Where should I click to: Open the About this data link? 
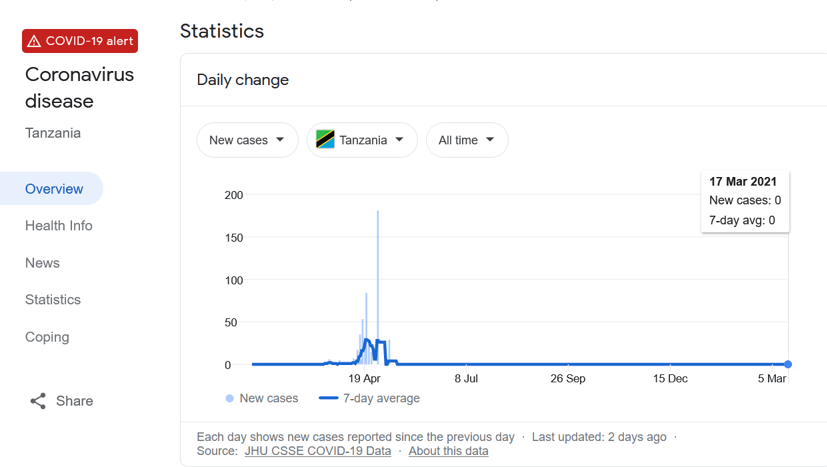[x=448, y=451]
